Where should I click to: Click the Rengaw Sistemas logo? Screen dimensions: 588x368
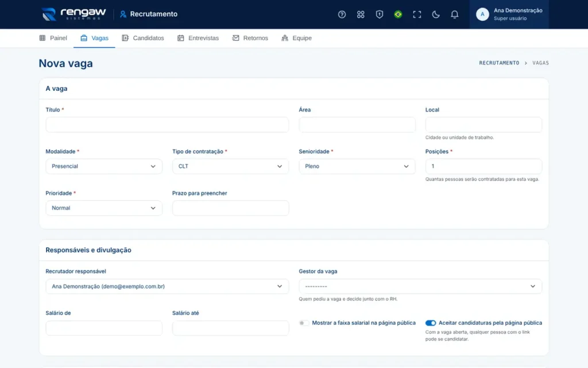click(74, 14)
